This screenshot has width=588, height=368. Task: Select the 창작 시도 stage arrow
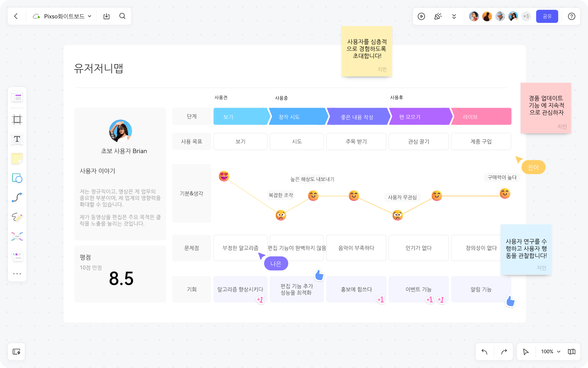point(298,117)
